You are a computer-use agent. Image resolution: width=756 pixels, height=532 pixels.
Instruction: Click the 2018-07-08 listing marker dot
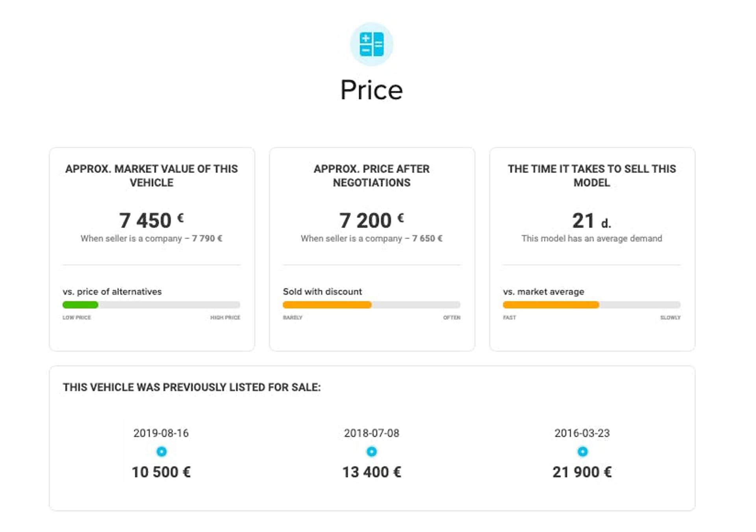point(372,451)
